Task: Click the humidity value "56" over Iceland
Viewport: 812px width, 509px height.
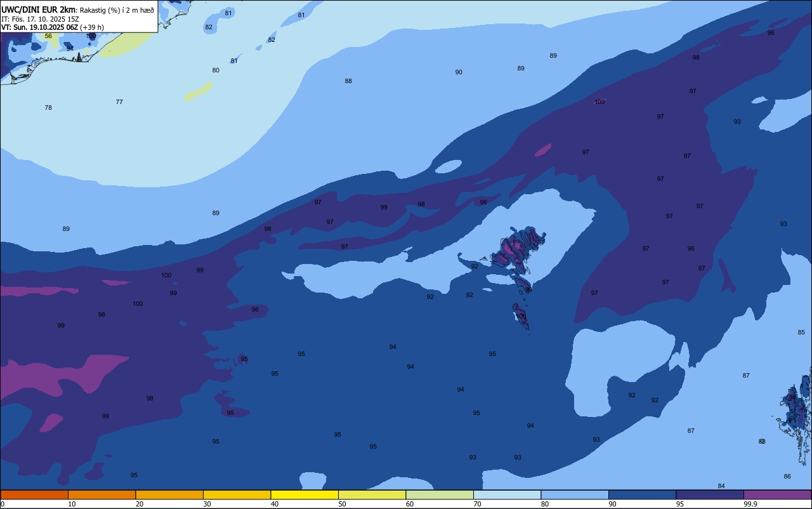Action: click(48, 36)
